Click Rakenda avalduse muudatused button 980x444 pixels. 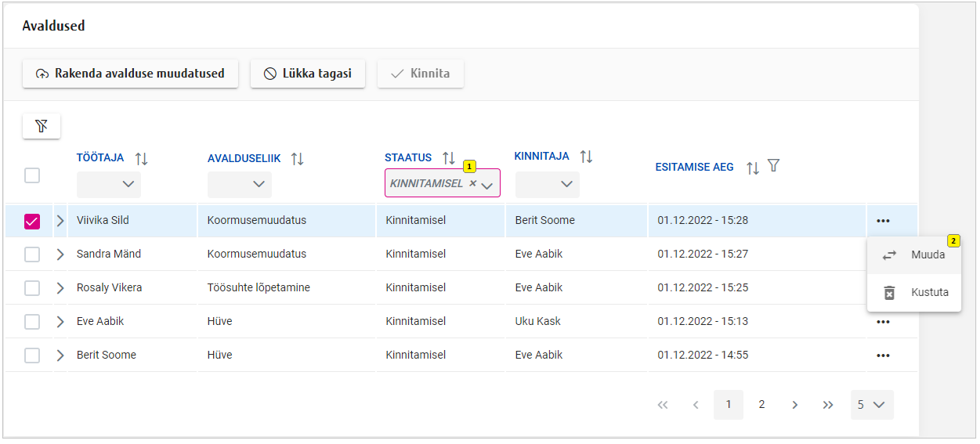point(130,74)
